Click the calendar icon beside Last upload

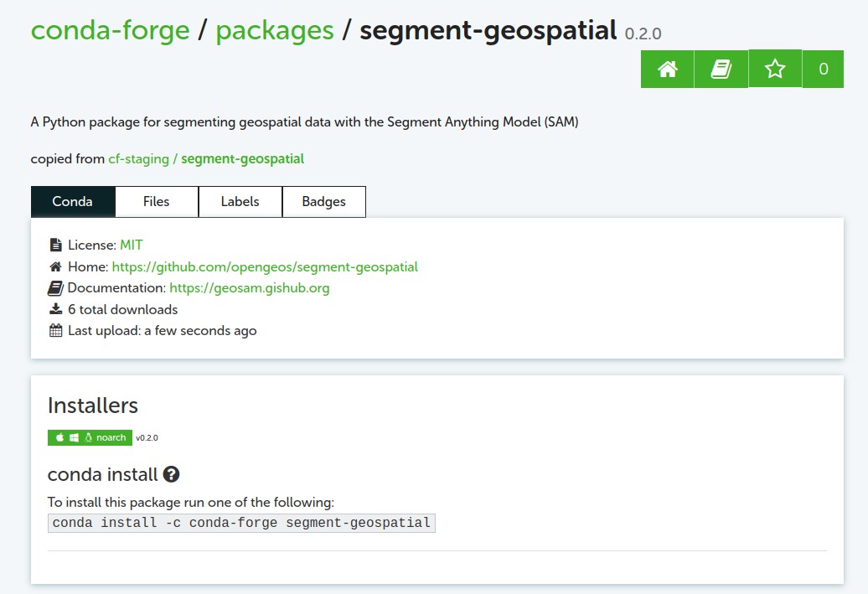click(55, 330)
